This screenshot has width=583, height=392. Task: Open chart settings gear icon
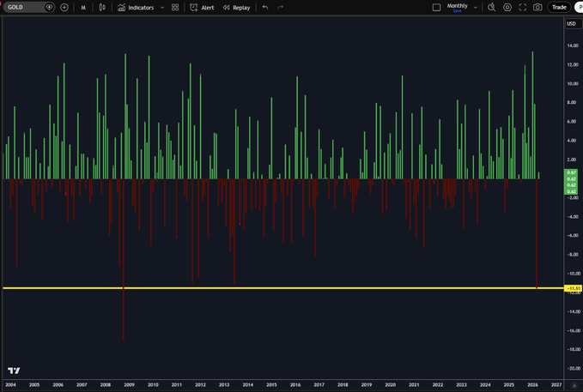(507, 7)
